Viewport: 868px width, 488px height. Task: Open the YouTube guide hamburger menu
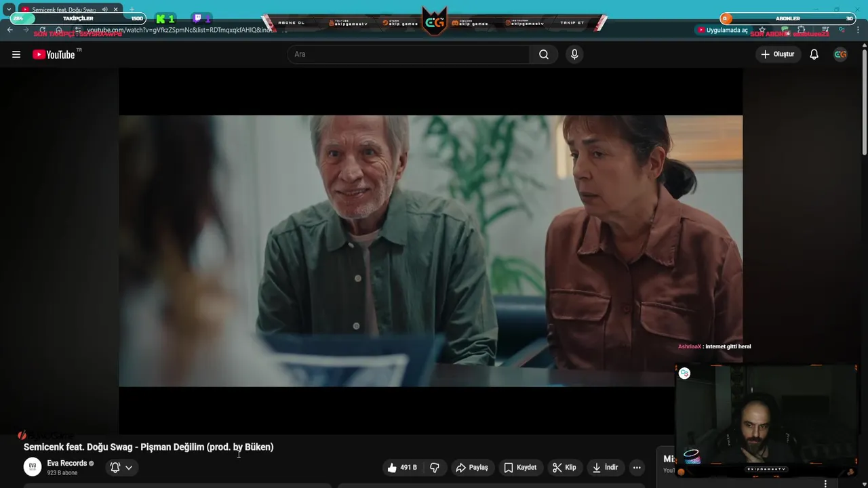click(16, 54)
